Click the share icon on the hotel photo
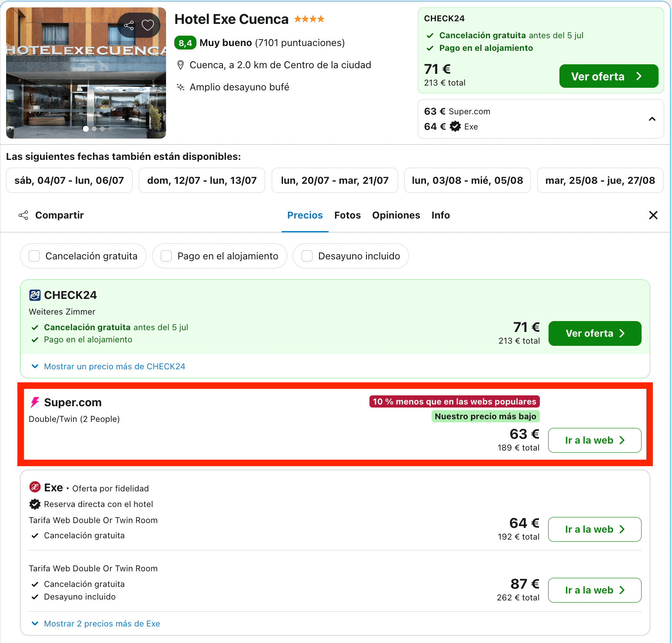 click(x=129, y=25)
